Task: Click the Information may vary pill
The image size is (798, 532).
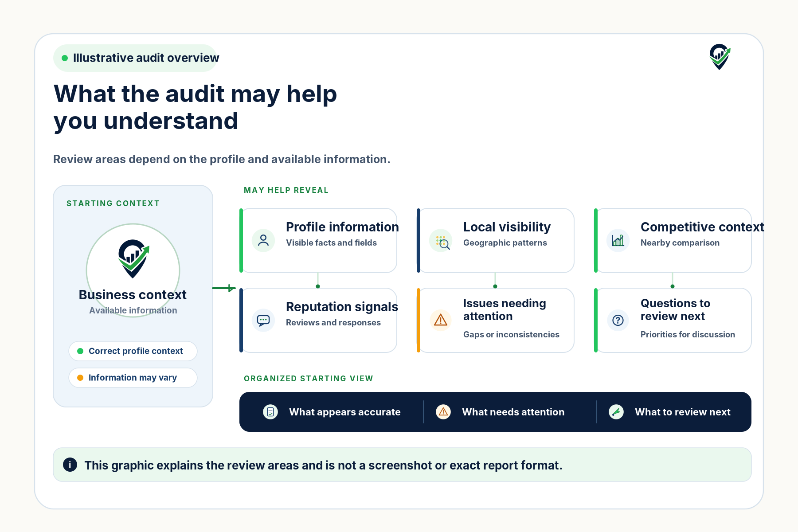Action: pos(133,378)
